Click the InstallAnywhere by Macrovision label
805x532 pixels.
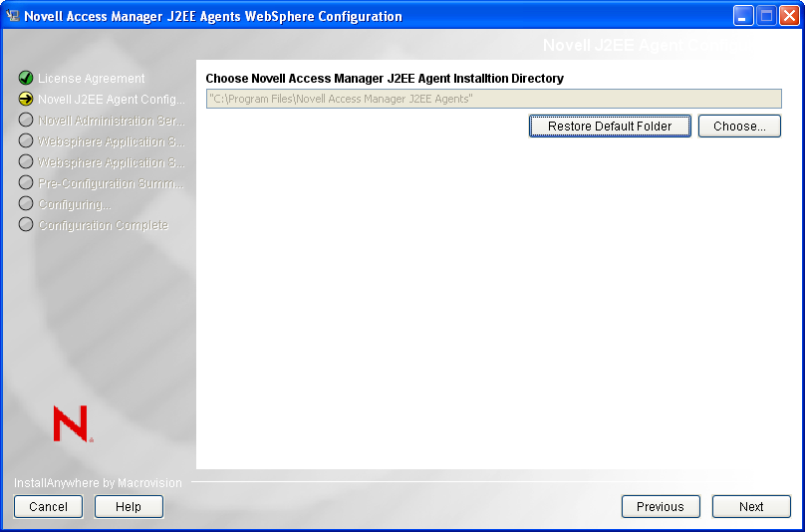point(98,483)
